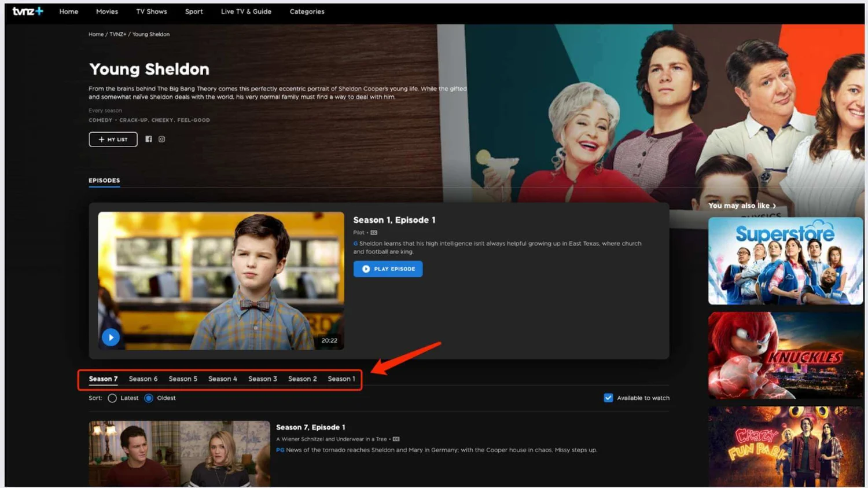Image resolution: width=868 pixels, height=488 pixels.
Task: Expand the You may also like link
Action: (742, 206)
